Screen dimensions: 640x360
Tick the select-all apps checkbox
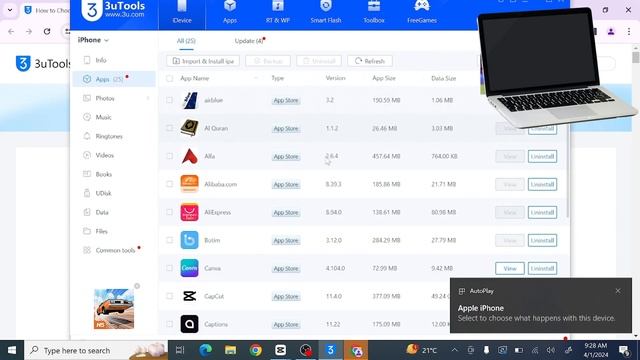point(169,78)
